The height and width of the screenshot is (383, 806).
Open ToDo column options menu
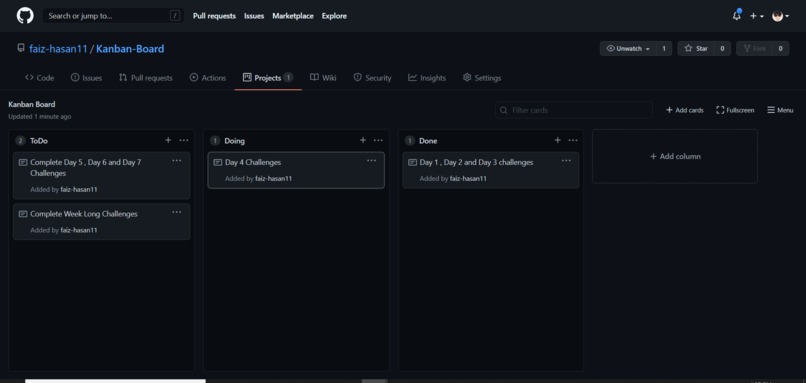(x=184, y=140)
